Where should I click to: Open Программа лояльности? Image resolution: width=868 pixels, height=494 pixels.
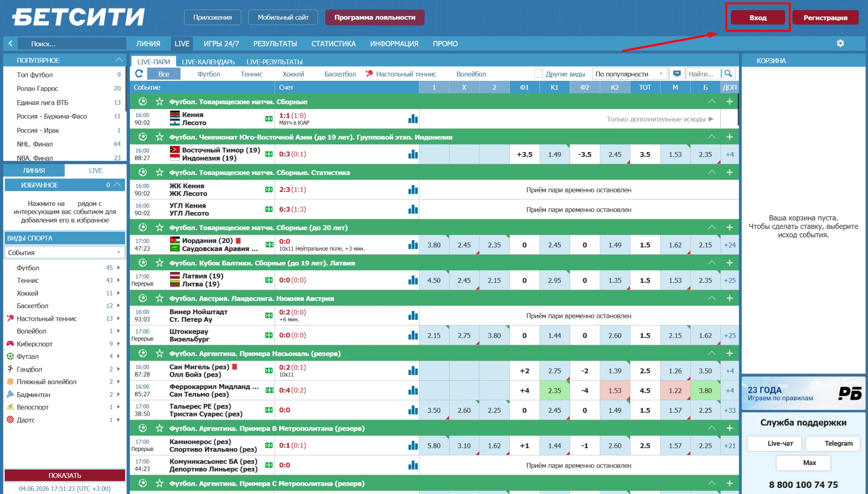(375, 17)
